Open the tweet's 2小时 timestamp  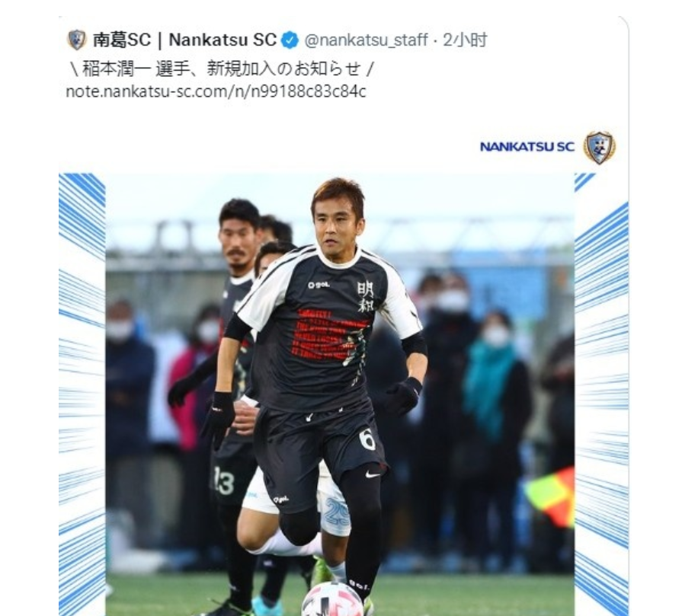click(465, 40)
